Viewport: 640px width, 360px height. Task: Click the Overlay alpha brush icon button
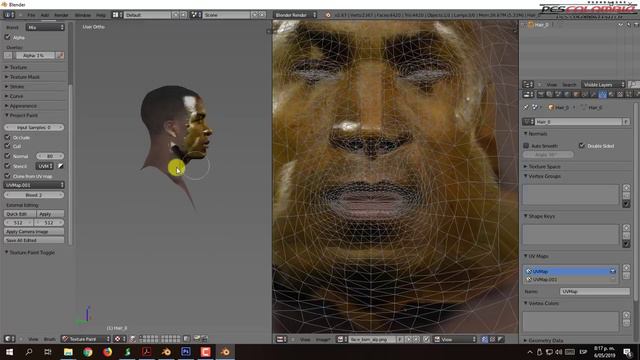[x=60, y=56]
